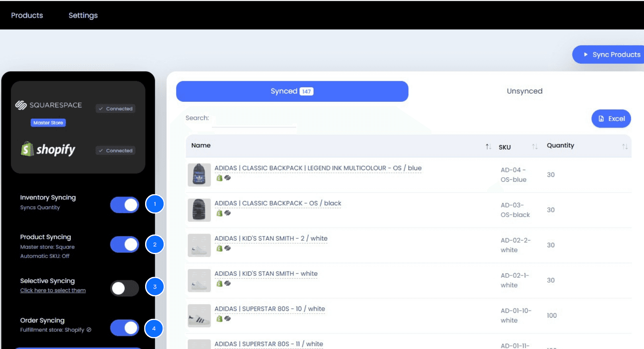Open the Products menu
This screenshot has height=349, width=644.
27,15
